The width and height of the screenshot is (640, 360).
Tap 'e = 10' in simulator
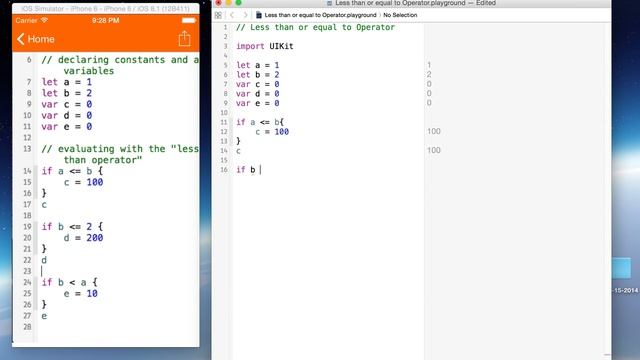[x=80, y=293]
